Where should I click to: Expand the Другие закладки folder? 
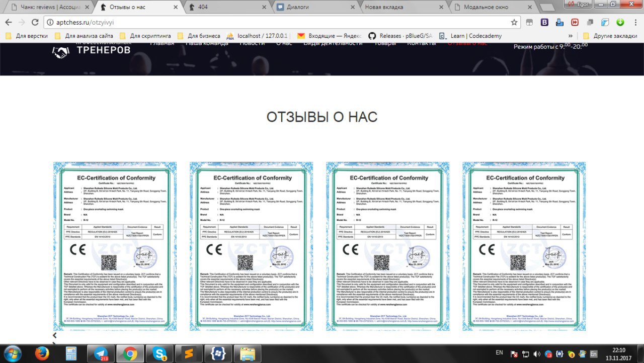610,36
